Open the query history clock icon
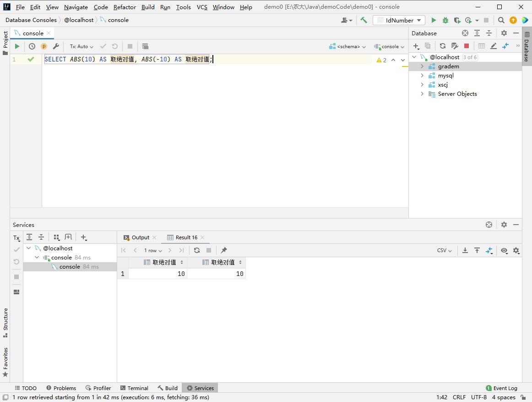This screenshot has height=402, width=532. click(x=32, y=46)
